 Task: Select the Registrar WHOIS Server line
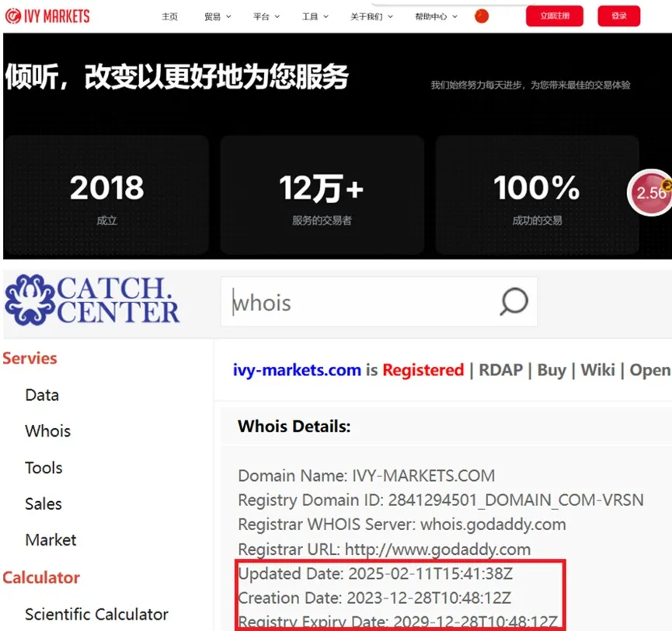(x=402, y=525)
